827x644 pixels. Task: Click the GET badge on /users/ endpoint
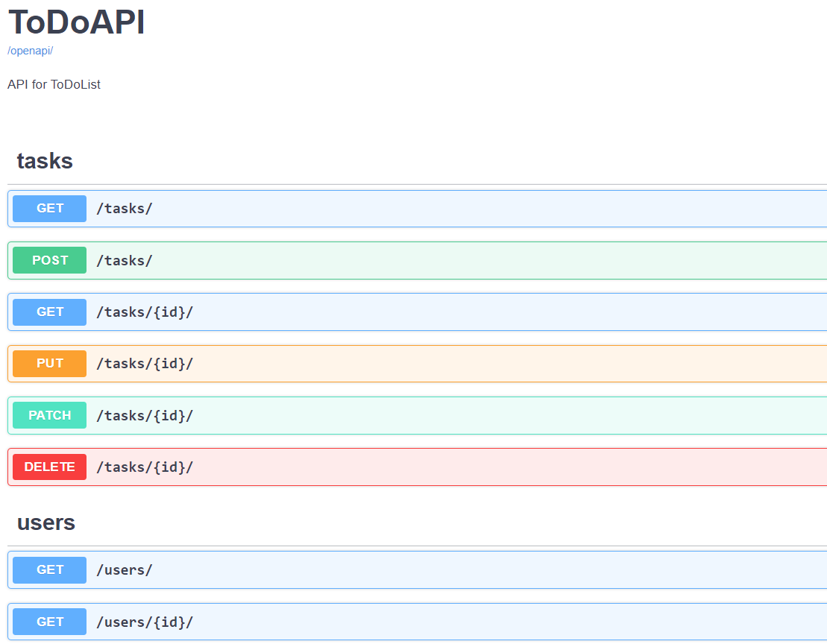(48, 569)
